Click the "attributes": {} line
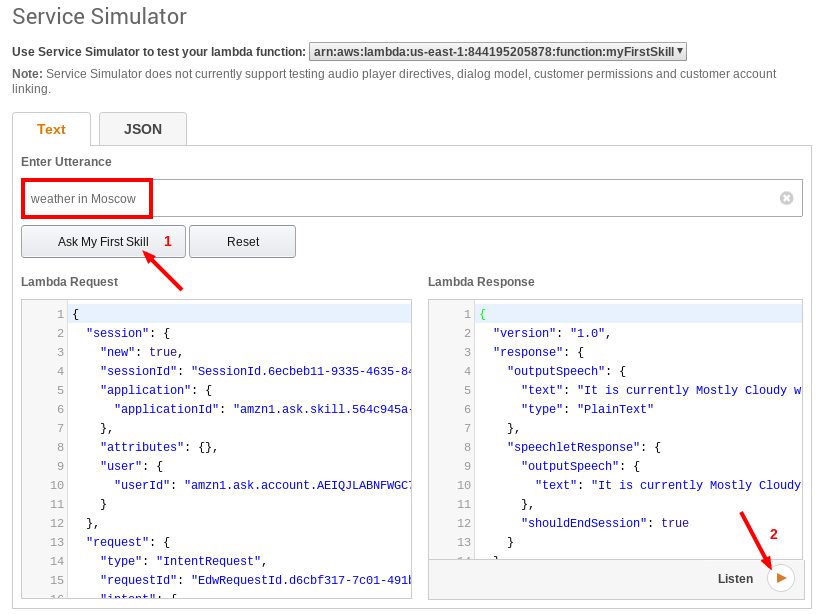The height and width of the screenshot is (616, 819). click(159, 447)
